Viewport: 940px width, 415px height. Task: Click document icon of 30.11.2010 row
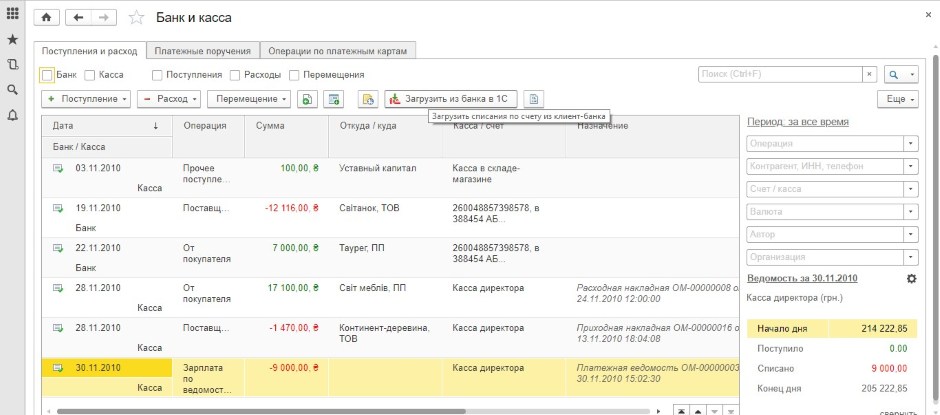[x=58, y=368]
